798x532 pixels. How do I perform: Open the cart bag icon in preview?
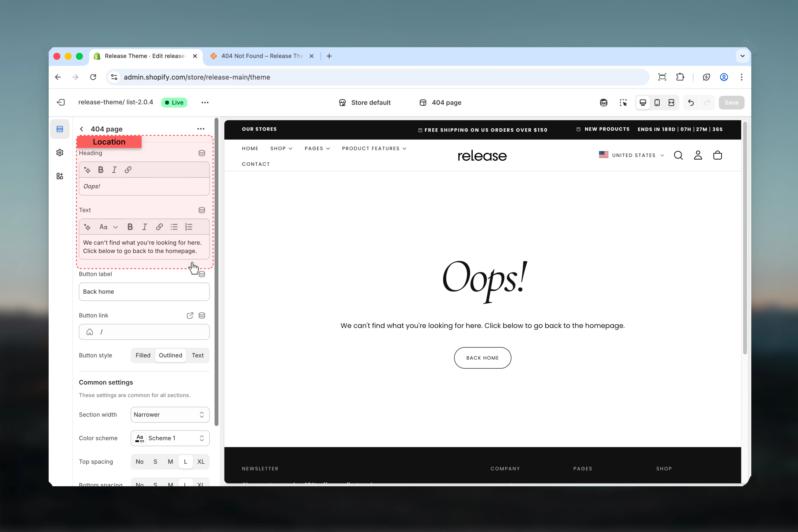718,156
